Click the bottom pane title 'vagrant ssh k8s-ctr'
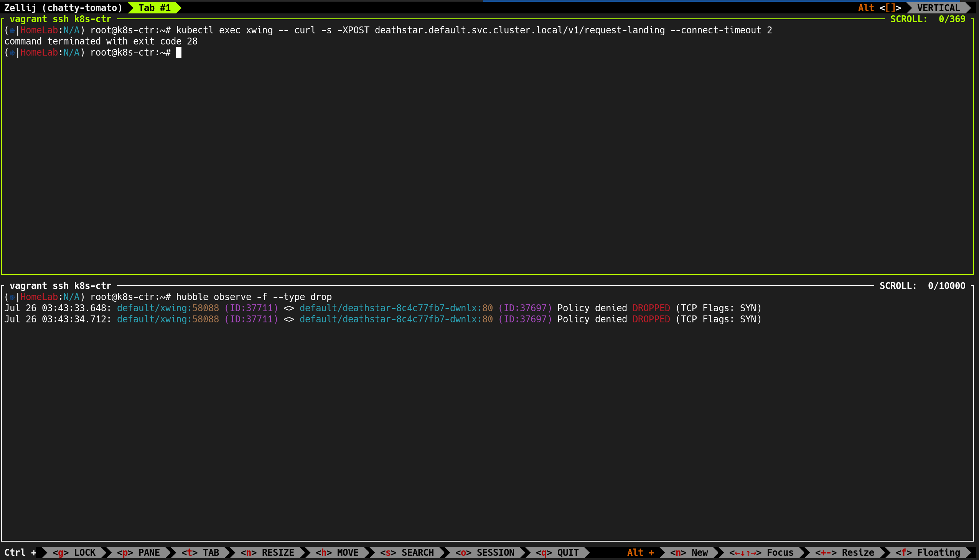The width and height of the screenshot is (979, 560). [60, 286]
